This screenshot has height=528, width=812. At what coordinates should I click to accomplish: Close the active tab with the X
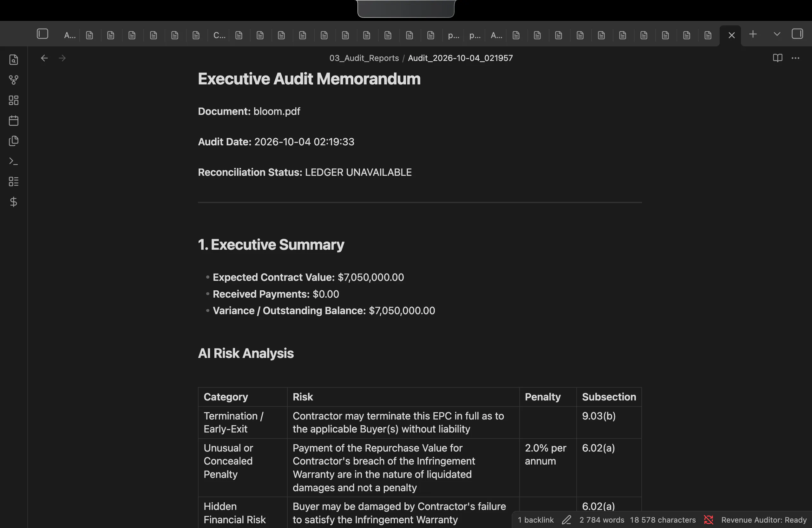point(731,35)
